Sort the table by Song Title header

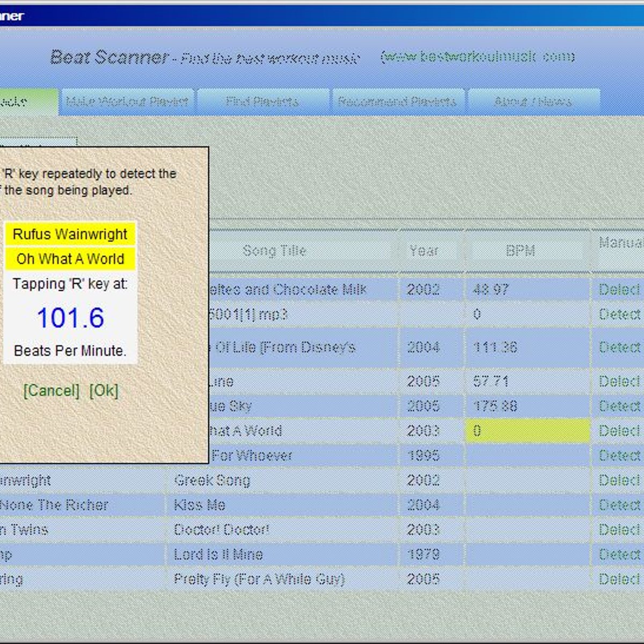274,251
